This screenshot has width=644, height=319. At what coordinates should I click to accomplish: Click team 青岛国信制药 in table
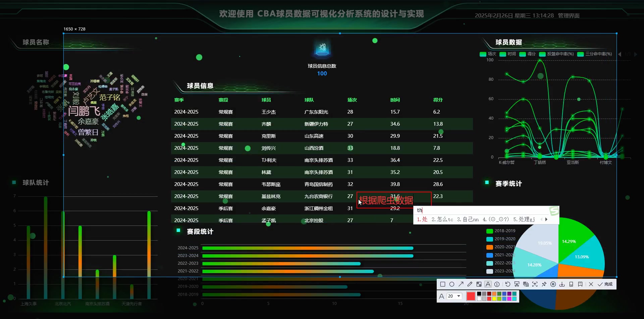[319, 184]
